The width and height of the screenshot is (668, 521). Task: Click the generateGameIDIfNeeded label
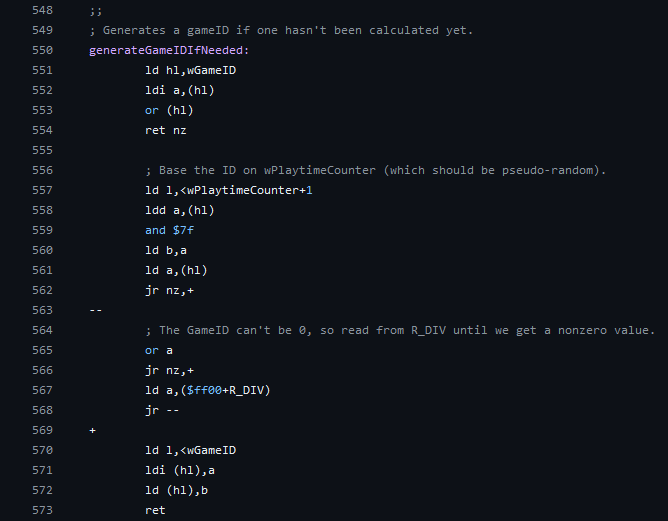pos(169,50)
